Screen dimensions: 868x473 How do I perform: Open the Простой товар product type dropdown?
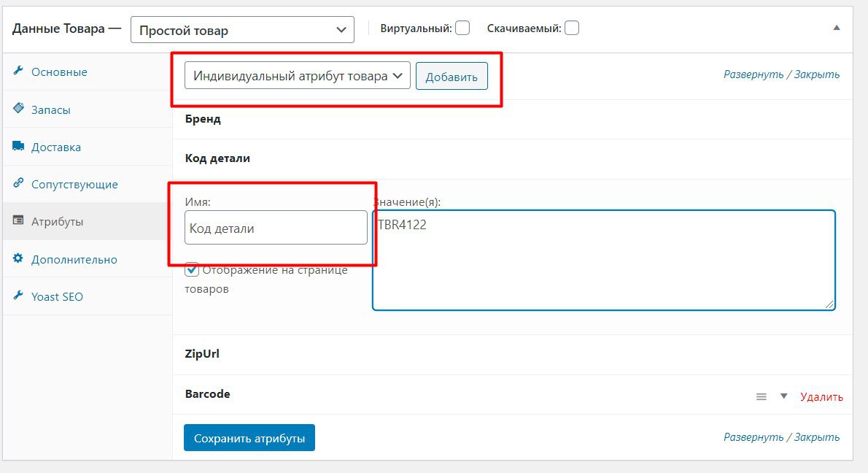click(242, 30)
